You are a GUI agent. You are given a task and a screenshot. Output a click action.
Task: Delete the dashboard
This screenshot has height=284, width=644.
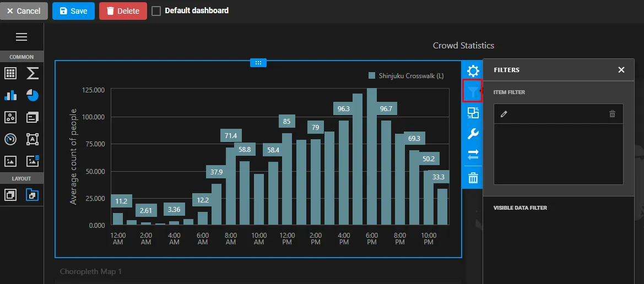[123, 11]
